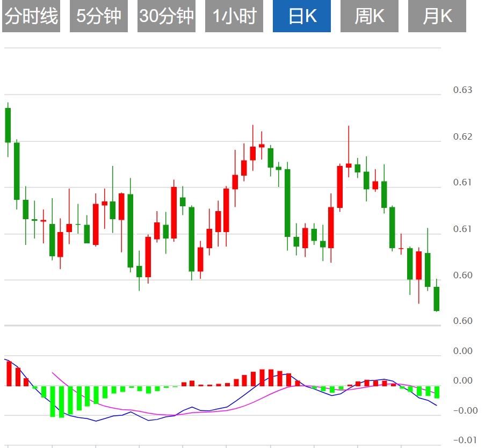The width and height of the screenshot is (485, 448).
Task: Switch to the 分时线 chart tab
Action: 31,16
